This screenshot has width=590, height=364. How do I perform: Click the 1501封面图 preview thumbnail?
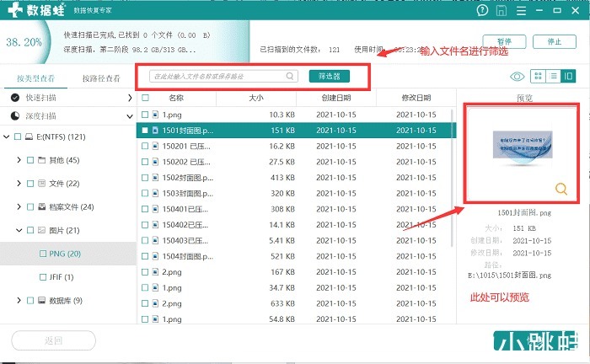[x=523, y=148]
